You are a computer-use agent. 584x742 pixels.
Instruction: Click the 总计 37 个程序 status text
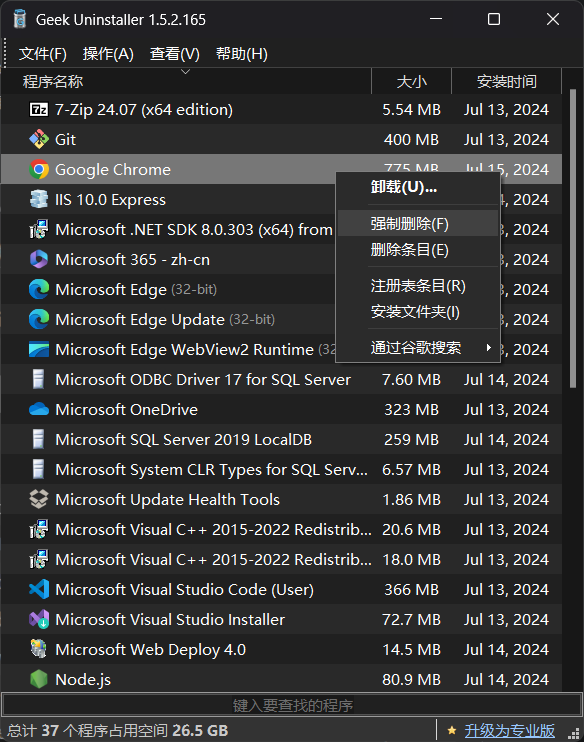[x=118, y=730]
